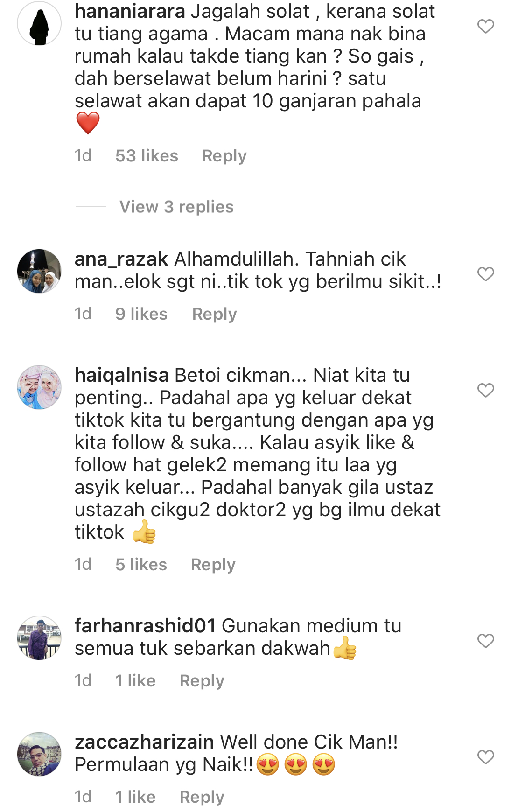The image size is (525, 812).
Task: Expand View 3 replies under hananiarara's comment
Action: coord(176,207)
